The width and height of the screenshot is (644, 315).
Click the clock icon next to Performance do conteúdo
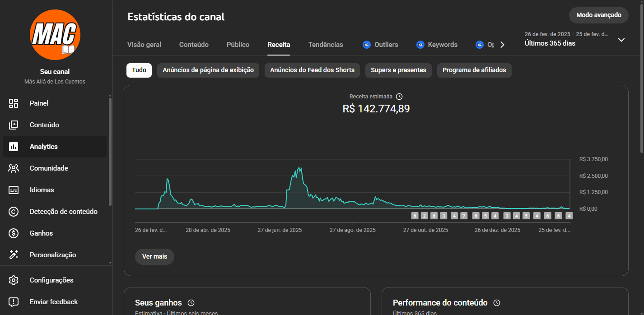click(497, 303)
